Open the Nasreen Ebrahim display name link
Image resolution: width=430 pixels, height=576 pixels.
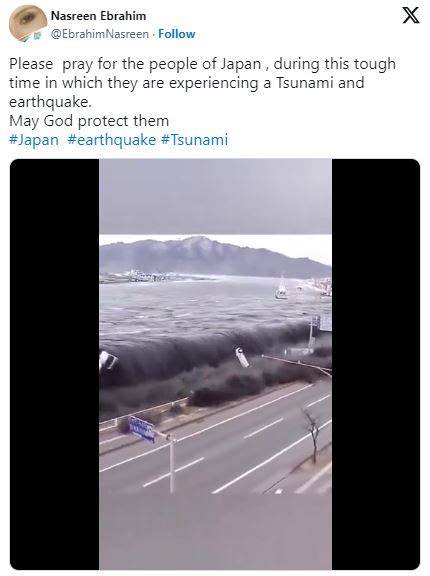click(x=98, y=16)
